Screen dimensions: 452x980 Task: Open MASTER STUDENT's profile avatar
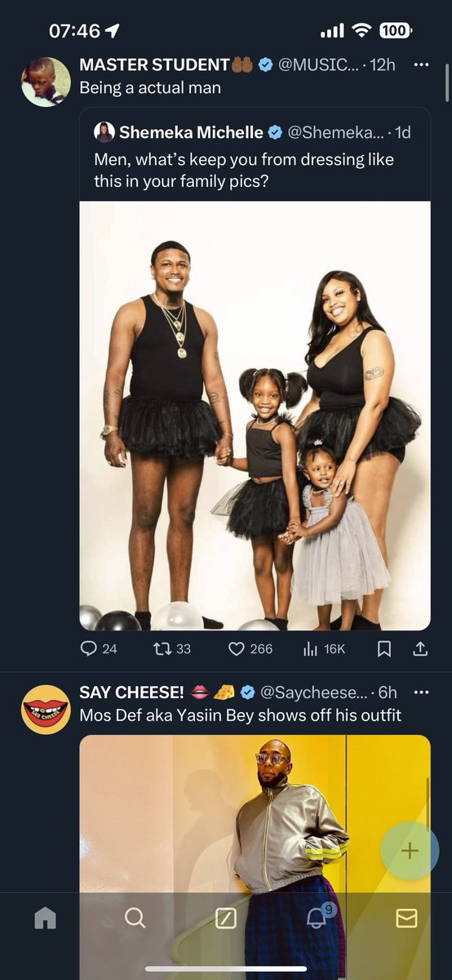coord(46,82)
